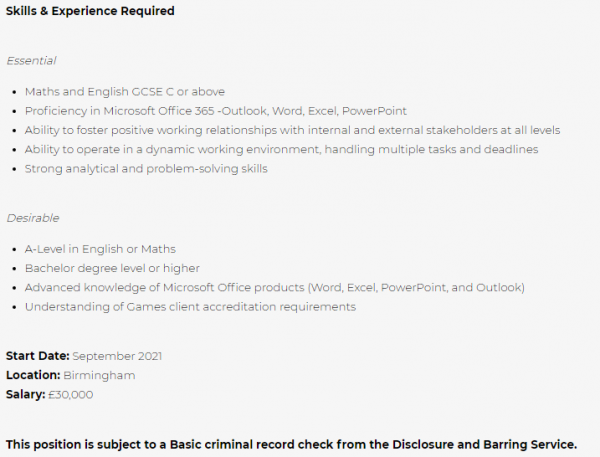Click the September 2021 value
The image size is (600, 457).
point(117,356)
